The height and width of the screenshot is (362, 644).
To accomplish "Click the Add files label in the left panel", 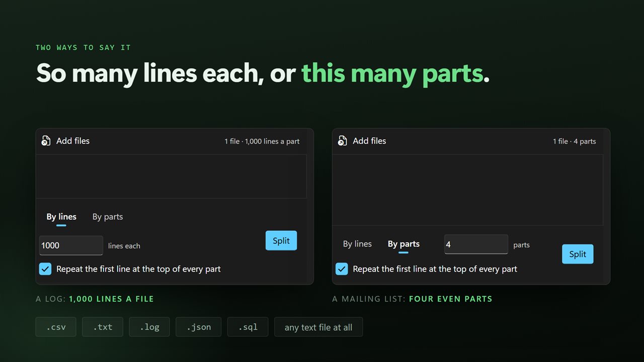I will click(73, 141).
